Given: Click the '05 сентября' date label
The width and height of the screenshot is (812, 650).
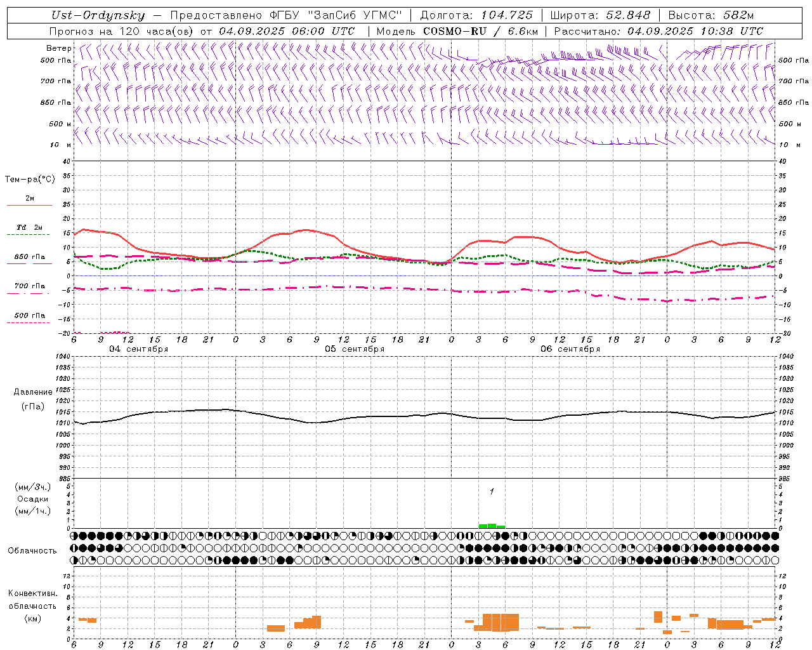Looking at the screenshot, I should (x=355, y=349).
